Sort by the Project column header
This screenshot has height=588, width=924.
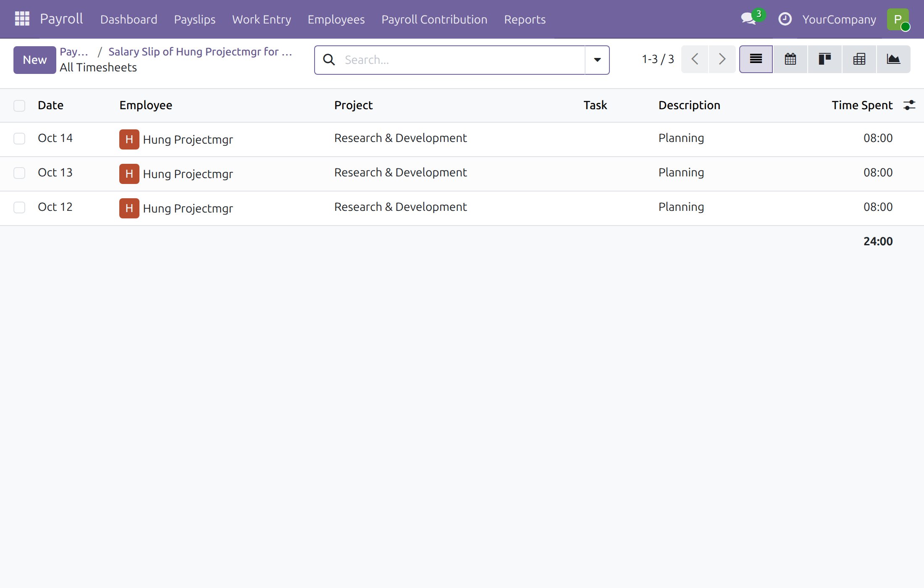[x=353, y=105]
